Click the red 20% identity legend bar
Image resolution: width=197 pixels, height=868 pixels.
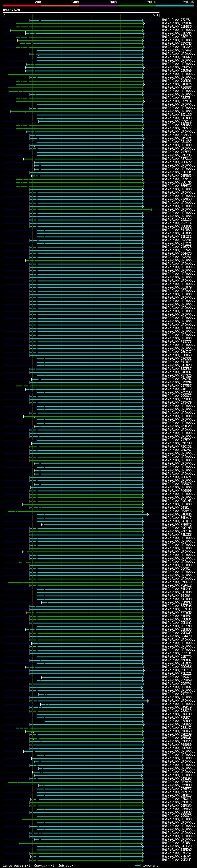click(22, 6)
